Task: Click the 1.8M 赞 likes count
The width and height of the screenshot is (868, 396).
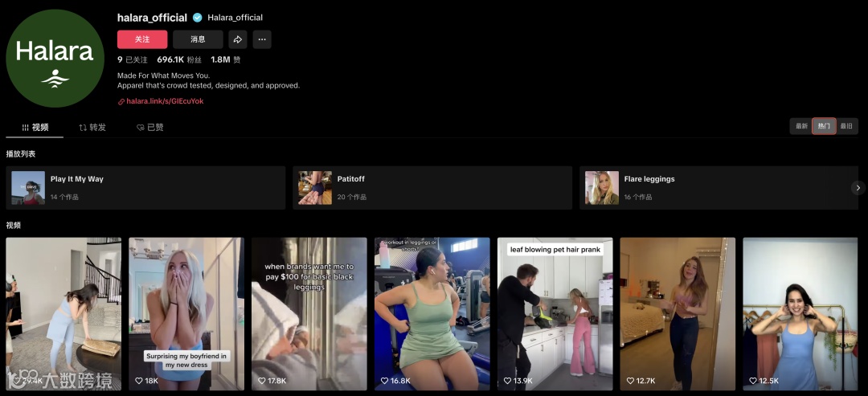Action: [x=226, y=59]
